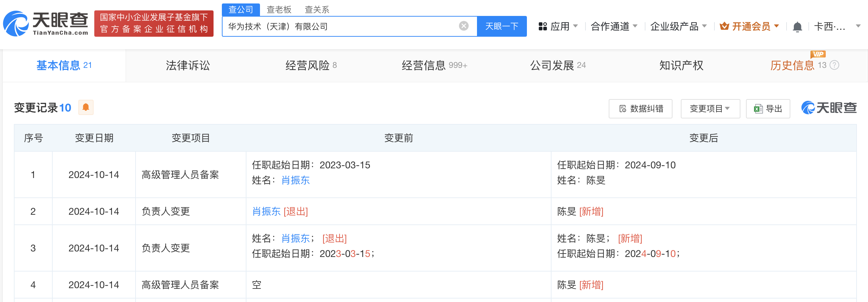The height and width of the screenshot is (302, 868).
Task: Open the user account 卡西 dropdown arrow
Action: [858, 26]
